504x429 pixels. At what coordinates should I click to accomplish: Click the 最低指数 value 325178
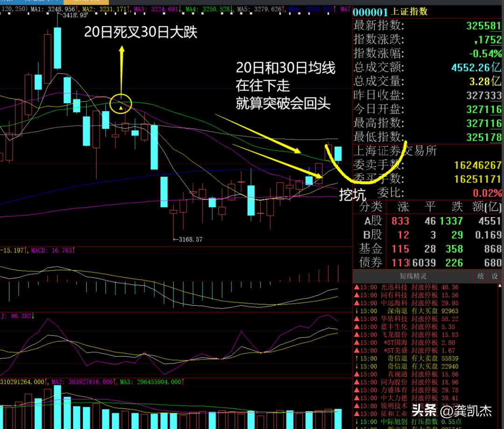click(x=483, y=137)
